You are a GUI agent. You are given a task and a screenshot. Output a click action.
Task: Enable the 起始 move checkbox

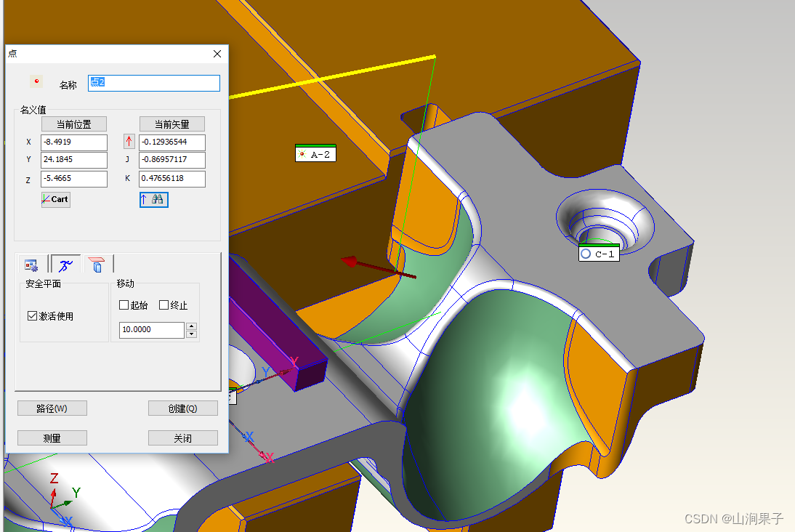[x=124, y=305]
